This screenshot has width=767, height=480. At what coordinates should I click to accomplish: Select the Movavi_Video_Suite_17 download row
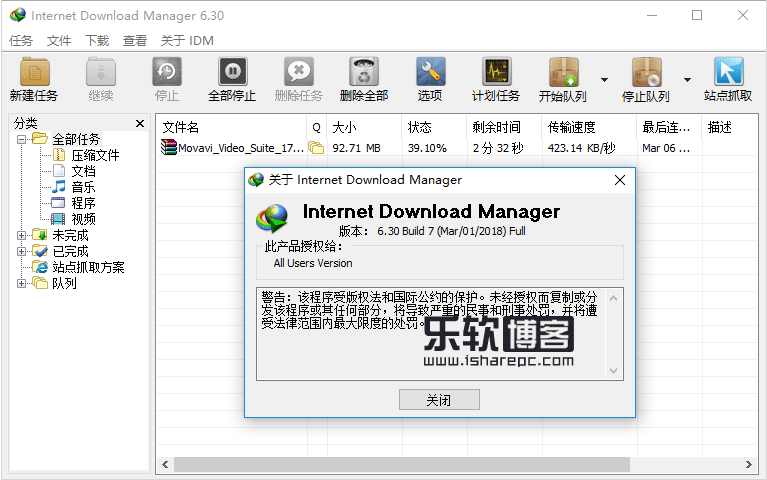[457, 148]
